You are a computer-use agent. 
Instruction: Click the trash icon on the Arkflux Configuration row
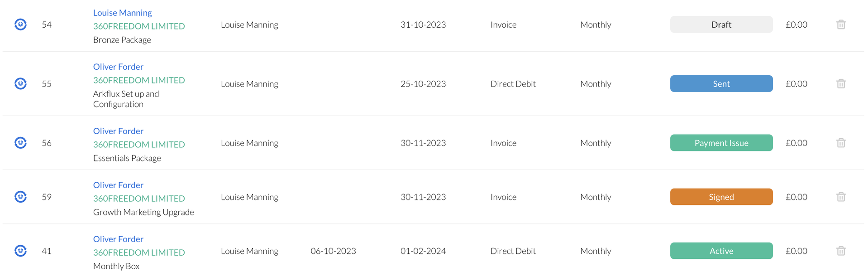[x=841, y=83]
